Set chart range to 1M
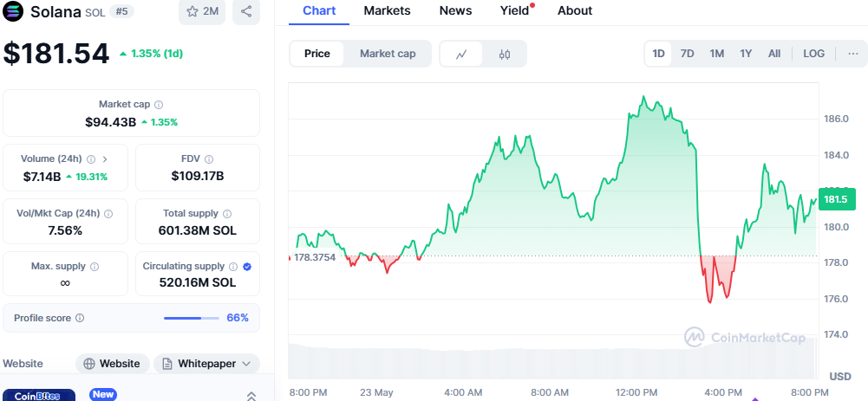The image size is (868, 401). point(717,54)
